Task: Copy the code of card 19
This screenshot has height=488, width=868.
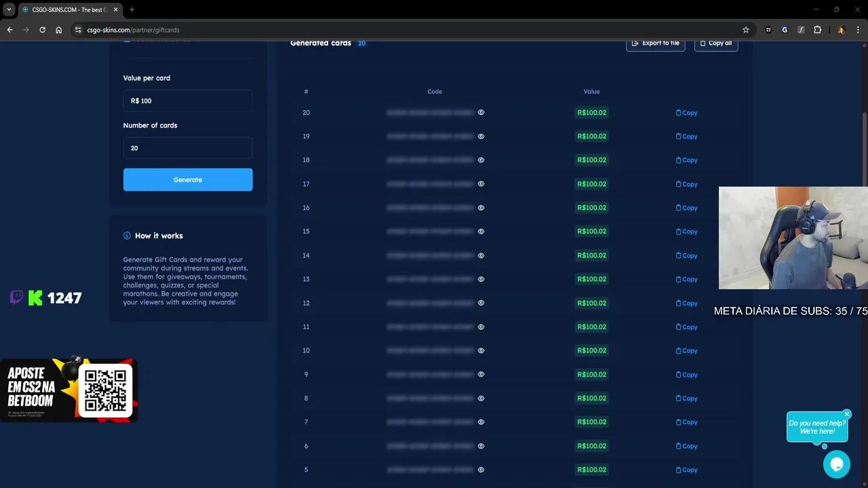Action: pyautogui.click(x=686, y=136)
